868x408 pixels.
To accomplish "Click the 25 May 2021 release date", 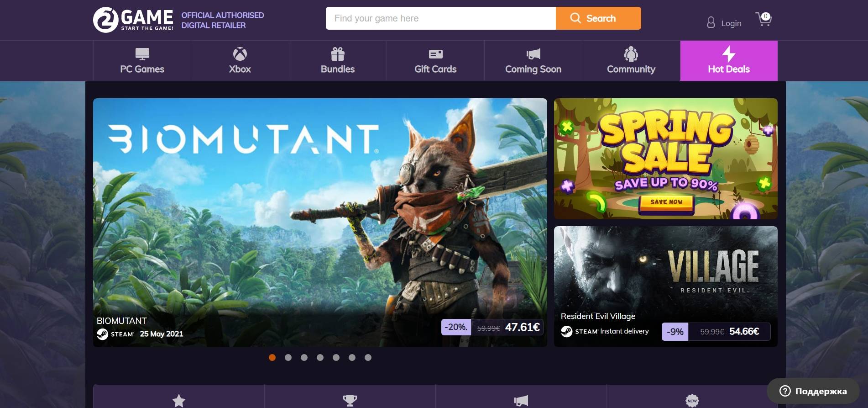I will tap(162, 334).
